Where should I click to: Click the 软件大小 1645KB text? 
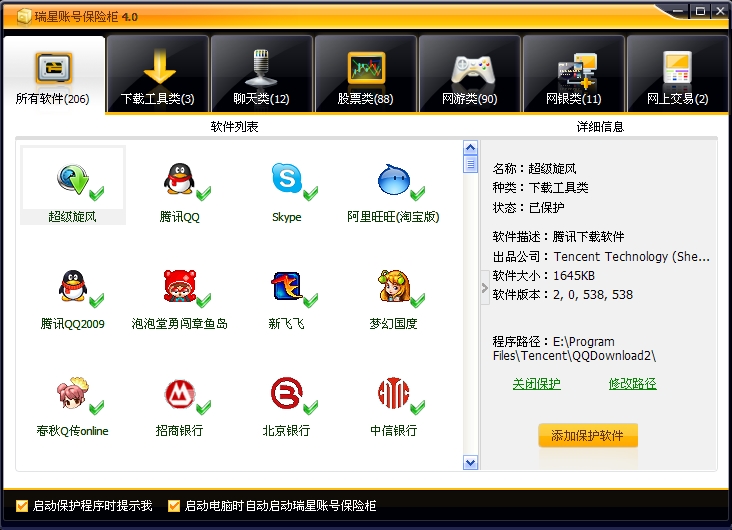click(x=543, y=276)
